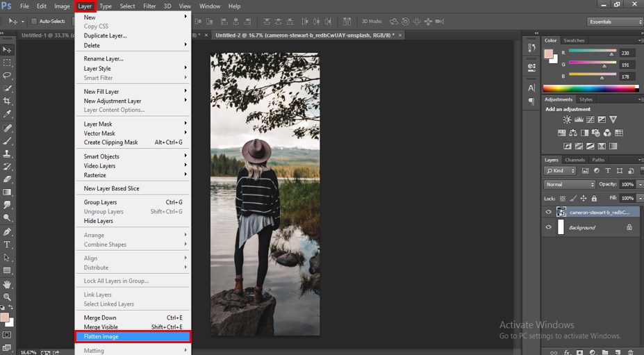Viewport: 644px width, 355px height.
Task: Toggle the Auto-Select checkbox
Action: click(x=34, y=22)
